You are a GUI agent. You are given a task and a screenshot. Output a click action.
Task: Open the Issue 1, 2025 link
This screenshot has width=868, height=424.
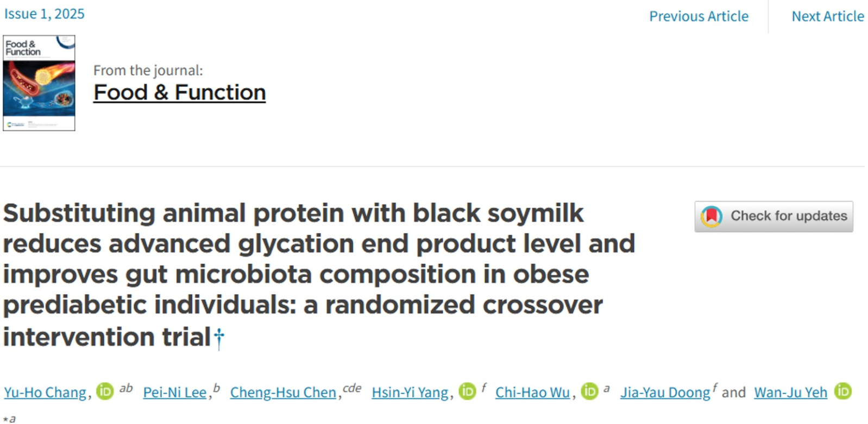pyautogui.click(x=45, y=14)
